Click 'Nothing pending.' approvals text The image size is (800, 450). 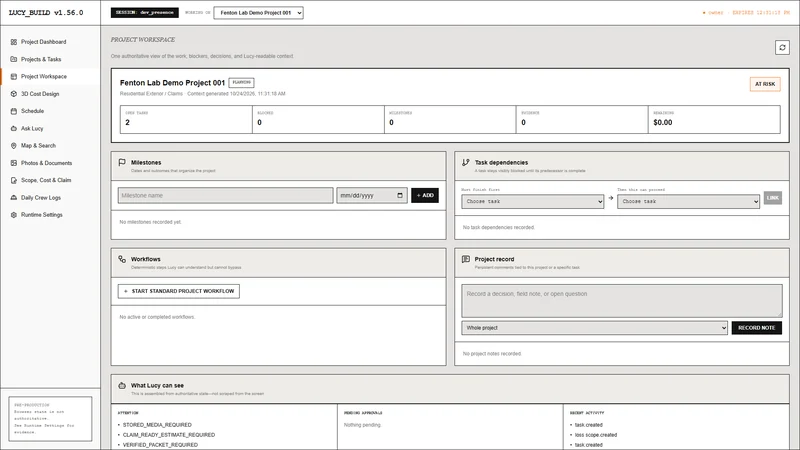click(362, 425)
